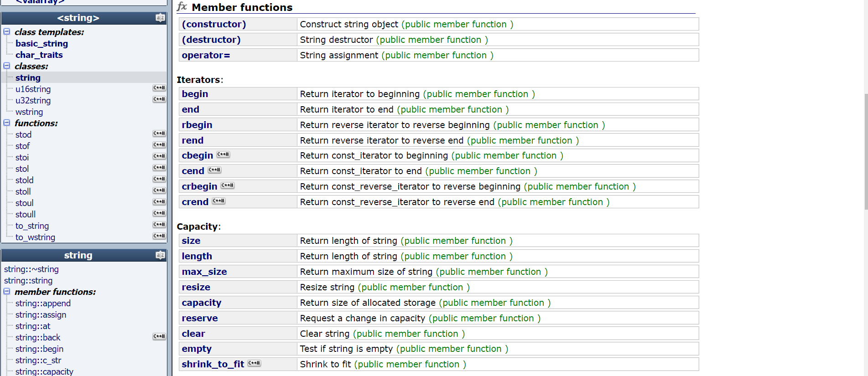Screen dimensions: 868x376
Task: Click C++11 badge next to u16string
Action: [159, 88]
